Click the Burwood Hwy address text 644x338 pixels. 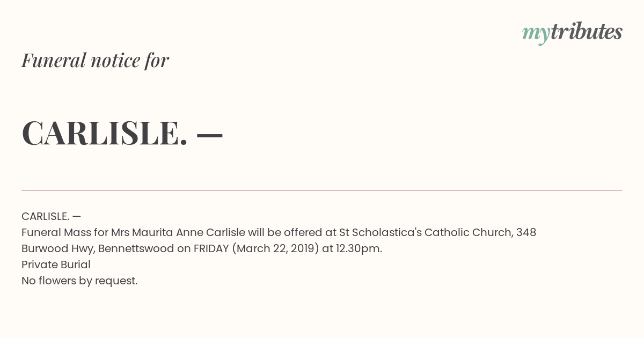point(58,248)
